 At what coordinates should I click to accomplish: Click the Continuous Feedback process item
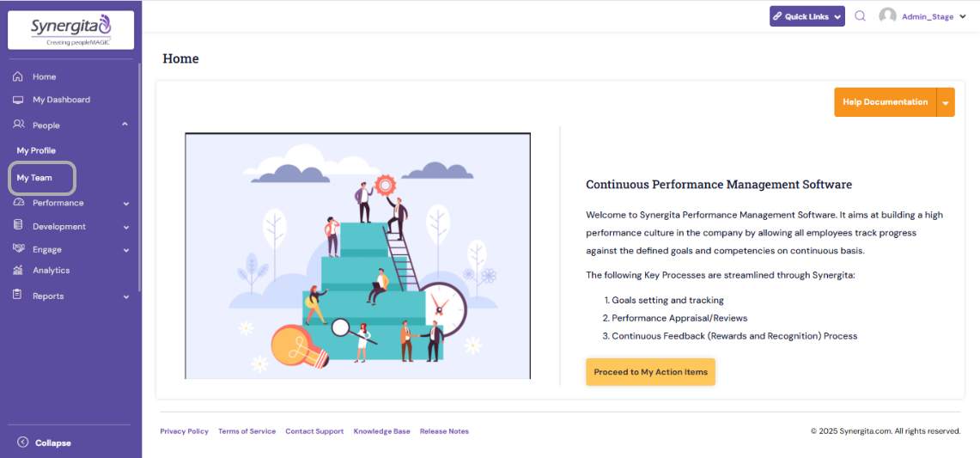734,336
